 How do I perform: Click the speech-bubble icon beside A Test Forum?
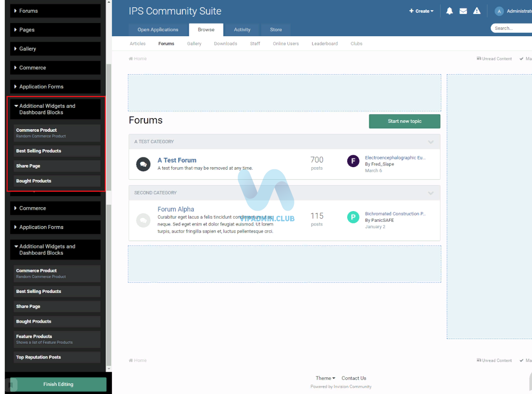(x=143, y=164)
